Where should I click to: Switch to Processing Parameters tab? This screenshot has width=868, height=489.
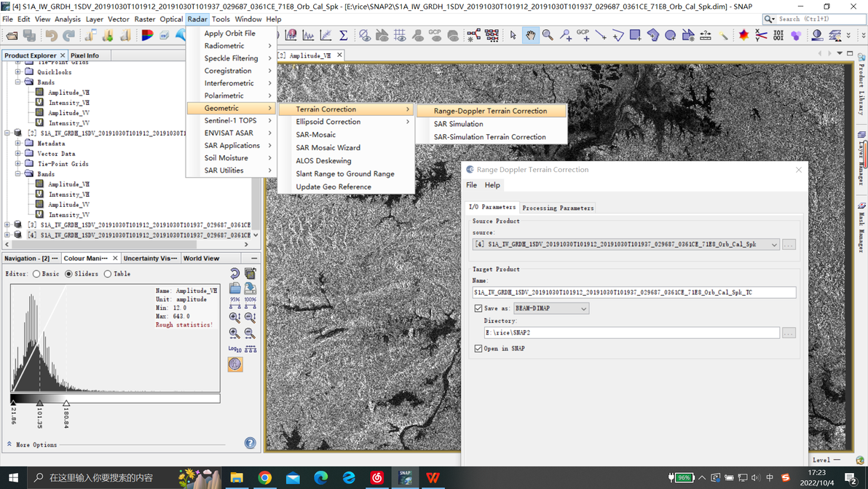pyautogui.click(x=558, y=208)
